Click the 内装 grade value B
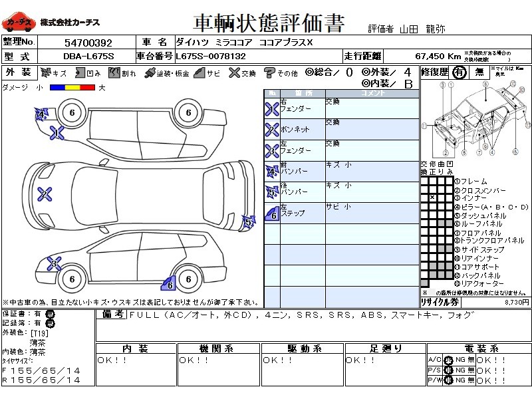The width and height of the screenshot is (532, 399). click(x=408, y=84)
